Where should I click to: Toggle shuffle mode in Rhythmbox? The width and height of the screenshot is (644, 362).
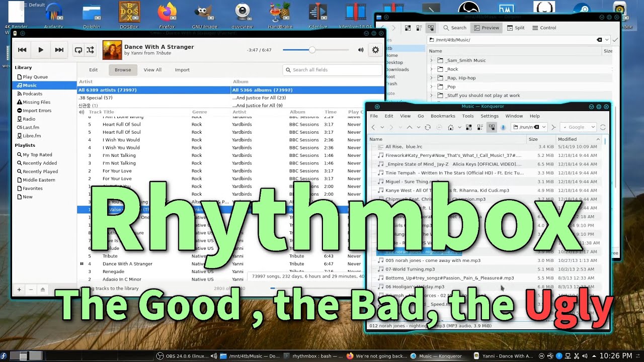click(91, 50)
